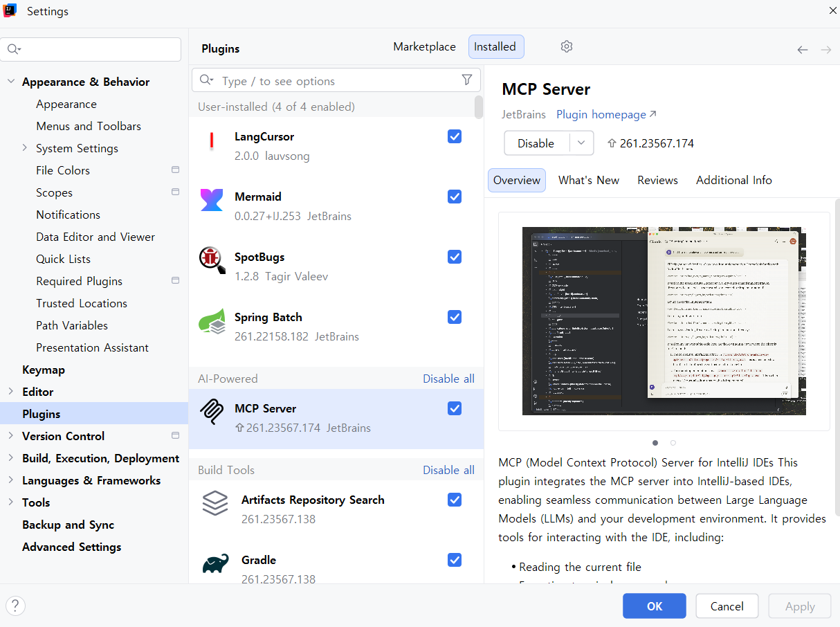Open the Disable button dropdown arrow

[581, 143]
